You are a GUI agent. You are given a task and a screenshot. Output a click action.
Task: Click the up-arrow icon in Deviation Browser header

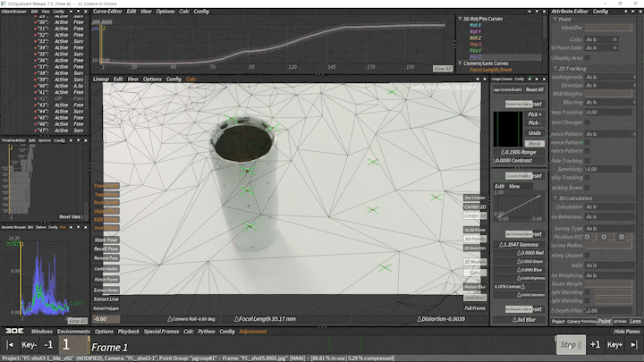tap(71, 227)
